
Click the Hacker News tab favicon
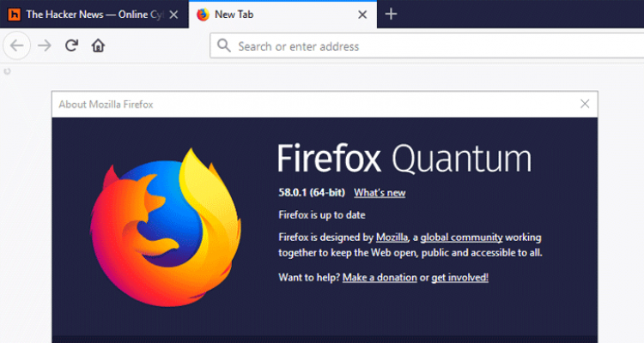click(14, 15)
